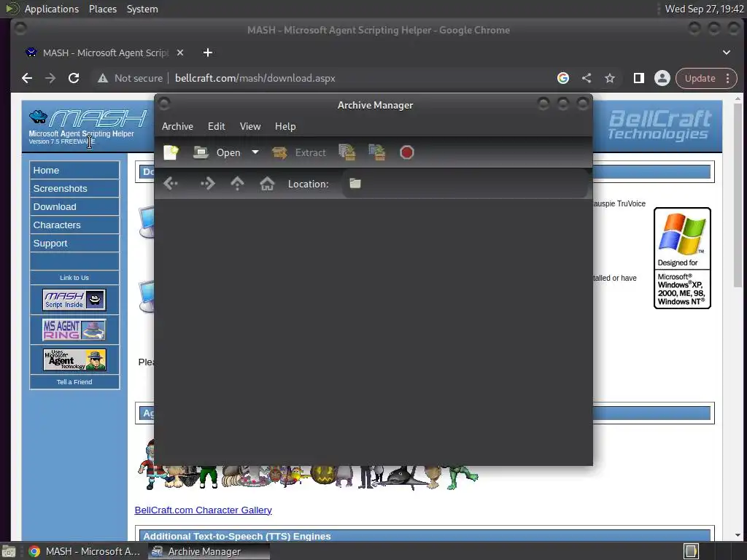Click the BellCraft Technologies logo
Image resolution: width=747 pixels, height=560 pixels.
pos(659,125)
